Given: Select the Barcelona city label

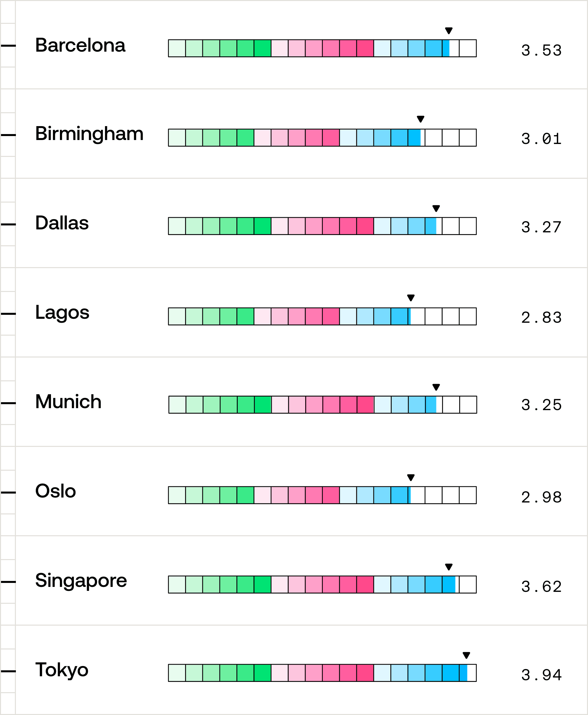Looking at the screenshot, I should (x=80, y=45).
